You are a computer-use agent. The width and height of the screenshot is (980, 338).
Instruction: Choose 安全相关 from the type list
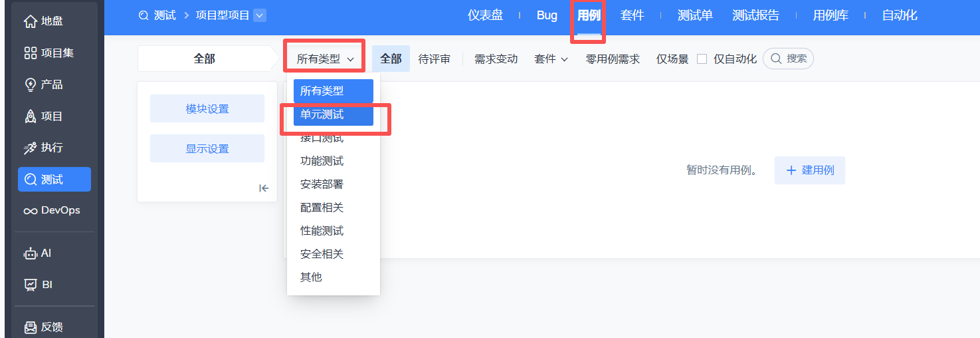(x=334, y=254)
